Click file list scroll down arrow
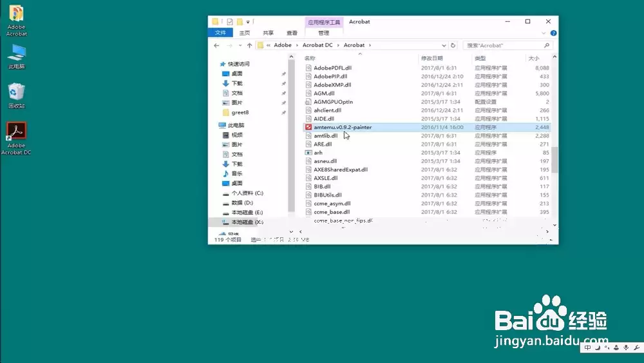Viewport: 644px width, 363px height. click(554, 225)
